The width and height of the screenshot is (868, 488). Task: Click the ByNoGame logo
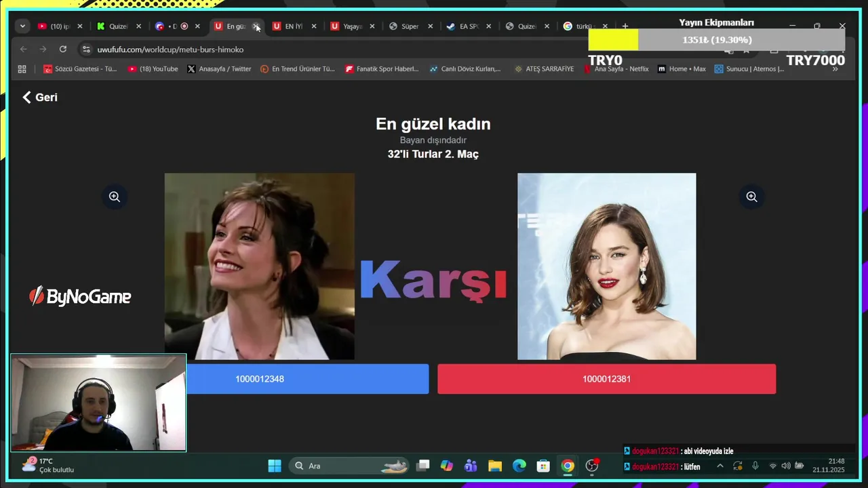pyautogui.click(x=80, y=296)
